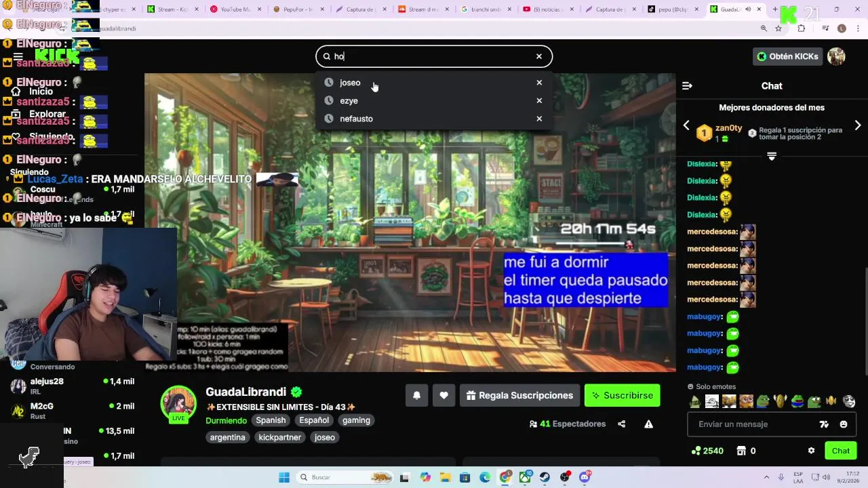This screenshot has height=488, width=868.
Task: Click the Durmiendo category link
Action: [226, 420]
